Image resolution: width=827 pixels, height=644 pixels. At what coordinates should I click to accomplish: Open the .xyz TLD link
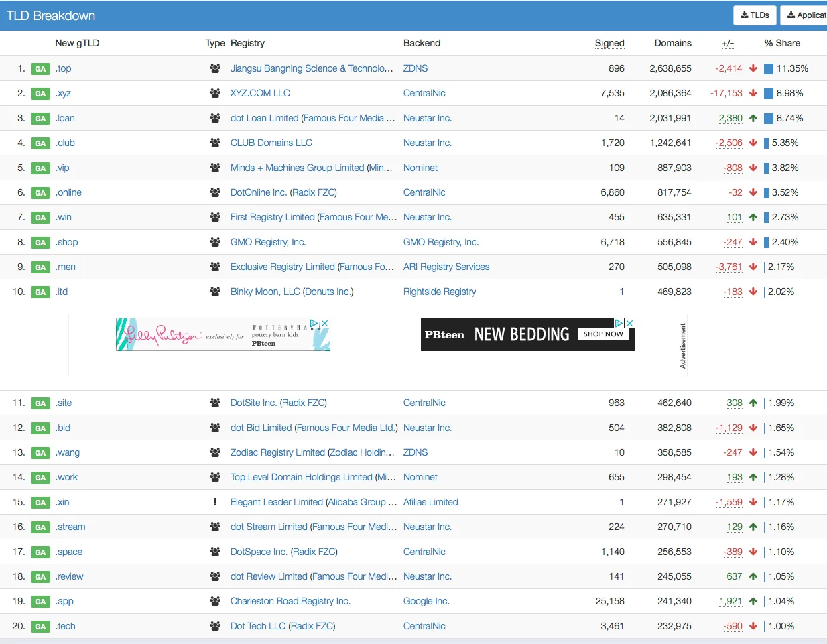[x=64, y=93]
